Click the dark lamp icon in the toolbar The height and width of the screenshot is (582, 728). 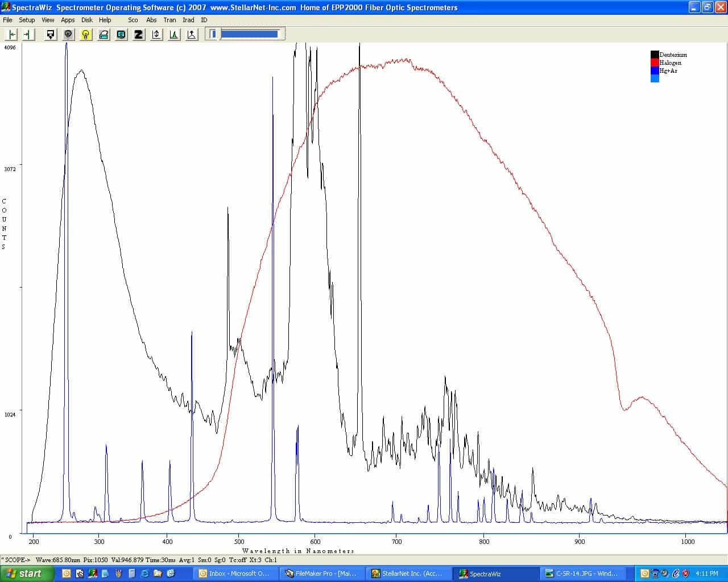(x=68, y=35)
